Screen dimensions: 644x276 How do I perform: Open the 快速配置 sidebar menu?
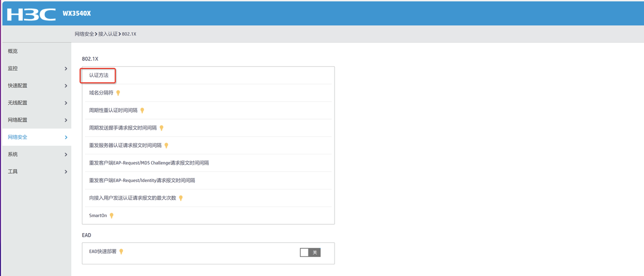(37, 85)
